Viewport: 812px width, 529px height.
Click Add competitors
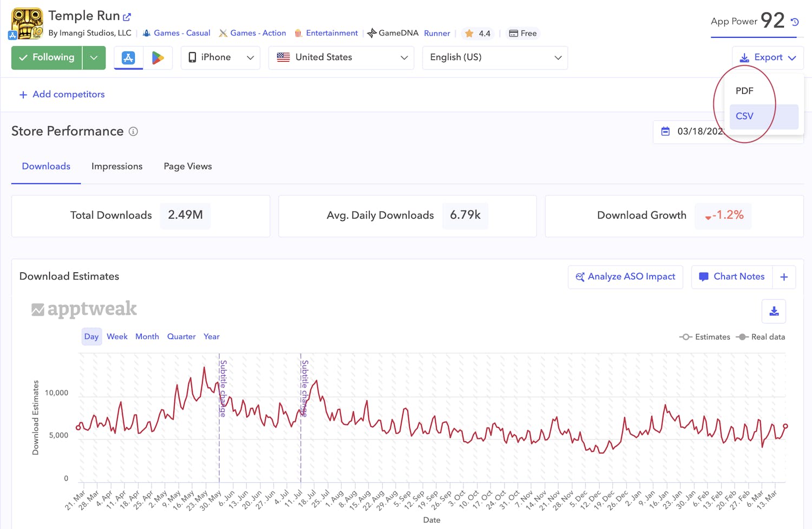click(x=61, y=94)
